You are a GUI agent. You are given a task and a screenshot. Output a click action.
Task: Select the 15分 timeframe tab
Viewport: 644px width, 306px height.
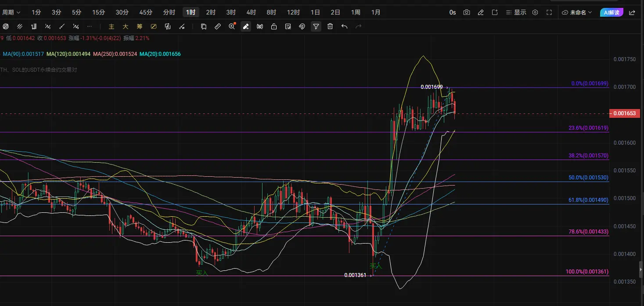(x=99, y=12)
